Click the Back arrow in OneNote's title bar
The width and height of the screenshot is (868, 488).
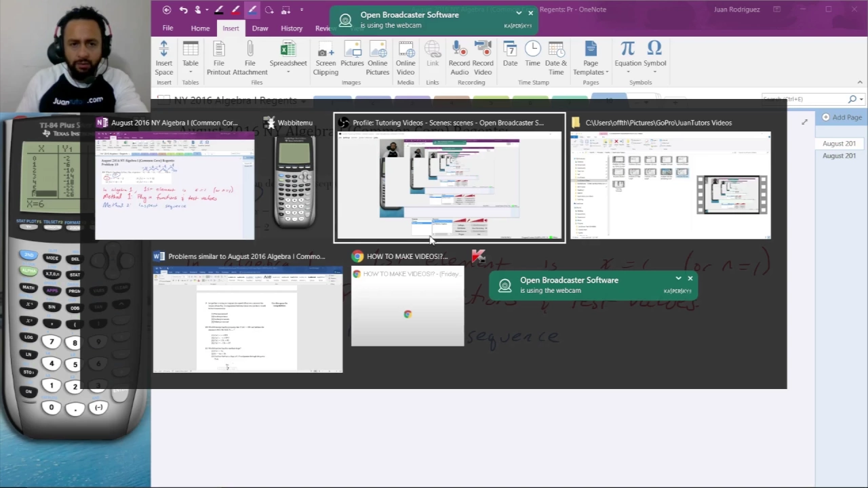[167, 9]
